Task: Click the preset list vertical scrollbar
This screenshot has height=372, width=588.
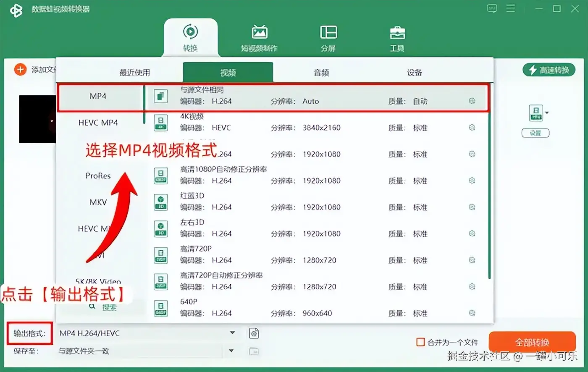Action: [x=489, y=181]
